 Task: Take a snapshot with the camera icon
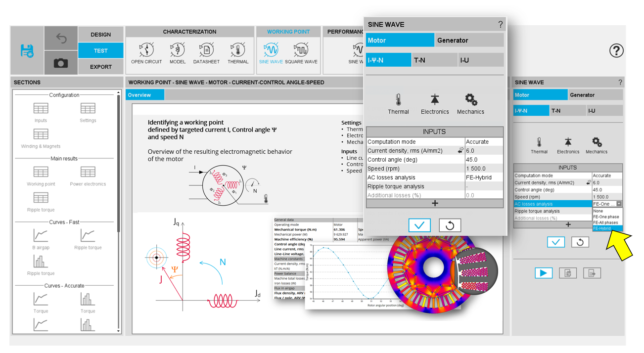pos(61,63)
